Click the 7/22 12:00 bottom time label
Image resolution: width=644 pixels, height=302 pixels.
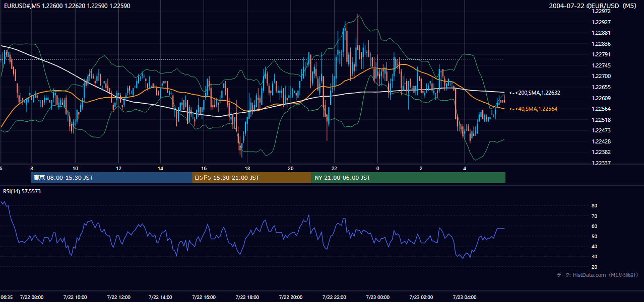(119, 297)
